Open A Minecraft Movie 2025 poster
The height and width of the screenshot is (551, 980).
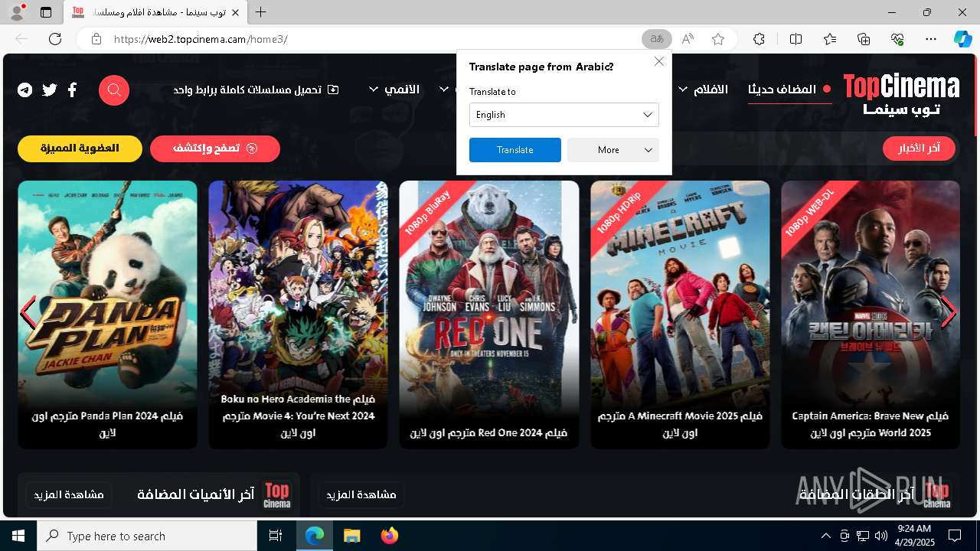tap(680, 315)
